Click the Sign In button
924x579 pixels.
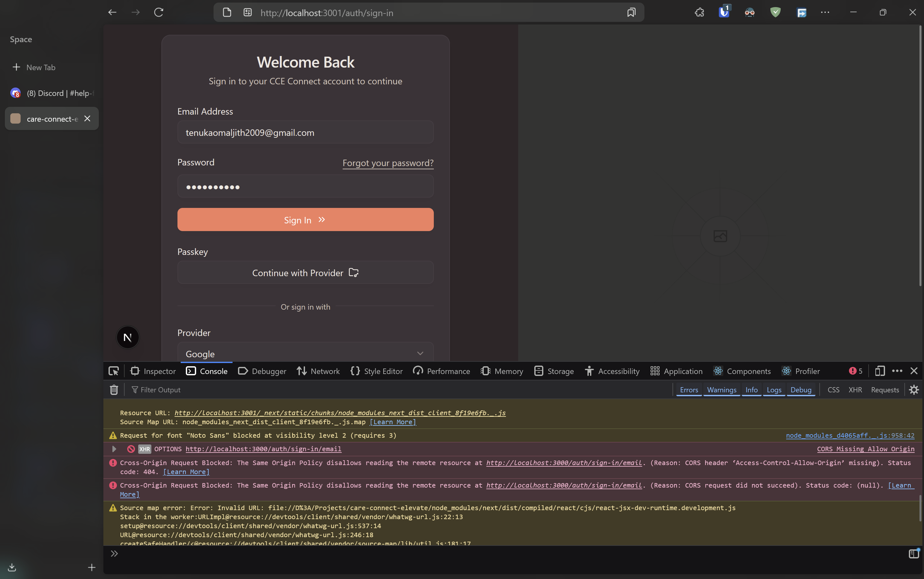tap(305, 220)
